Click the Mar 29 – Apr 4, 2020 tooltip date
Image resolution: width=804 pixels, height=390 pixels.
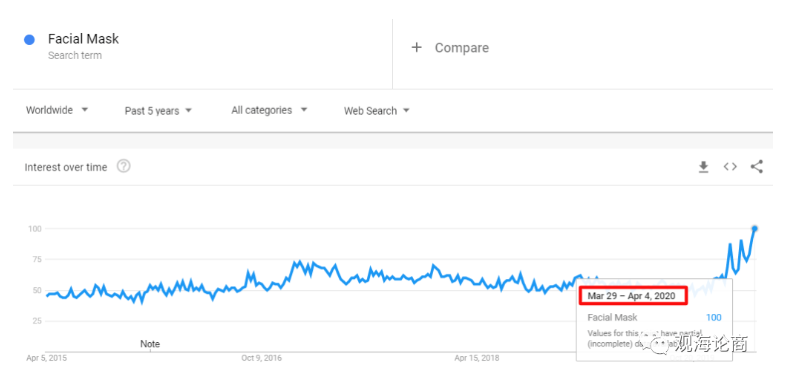(x=632, y=296)
